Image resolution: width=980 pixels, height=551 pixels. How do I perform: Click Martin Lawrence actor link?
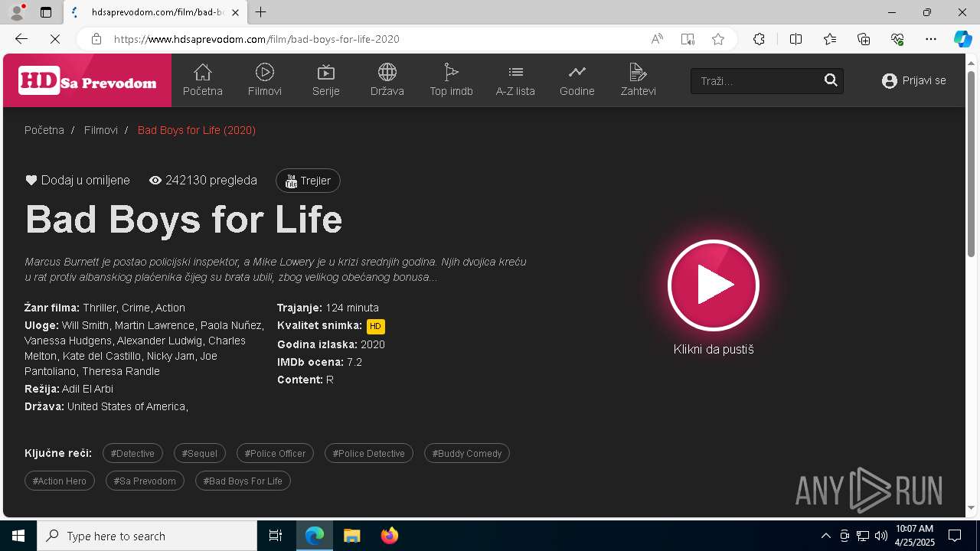[154, 325]
